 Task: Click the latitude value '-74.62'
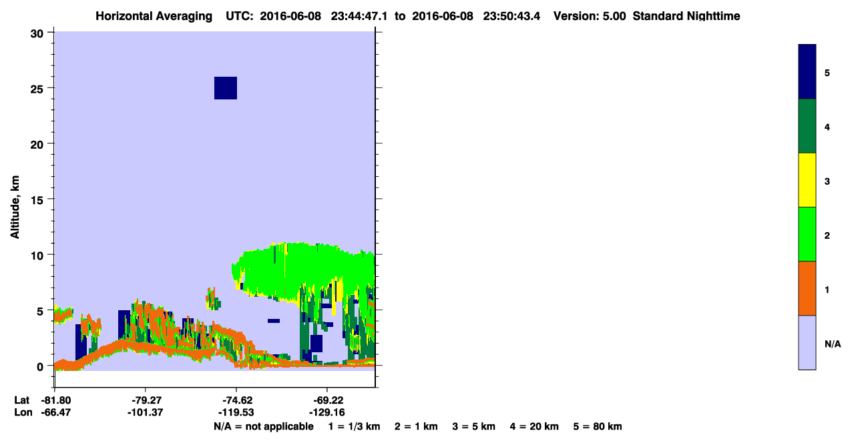236,400
